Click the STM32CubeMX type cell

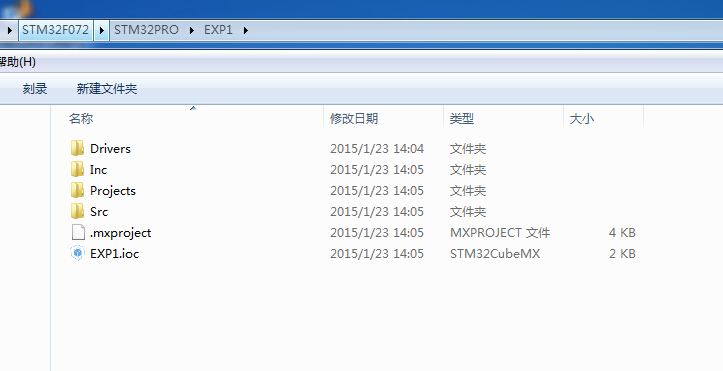click(x=495, y=253)
